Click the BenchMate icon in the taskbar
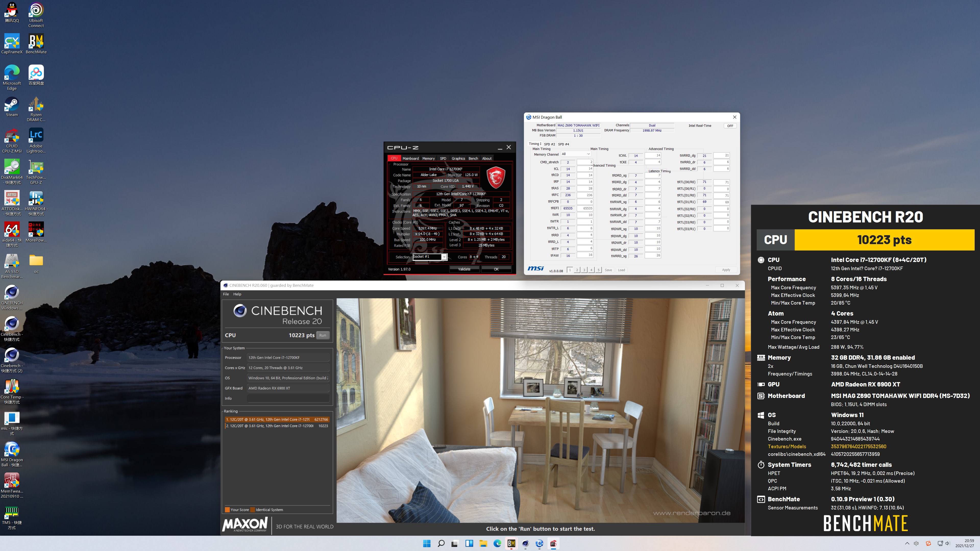The width and height of the screenshot is (980, 551). pyautogui.click(x=511, y=543)
